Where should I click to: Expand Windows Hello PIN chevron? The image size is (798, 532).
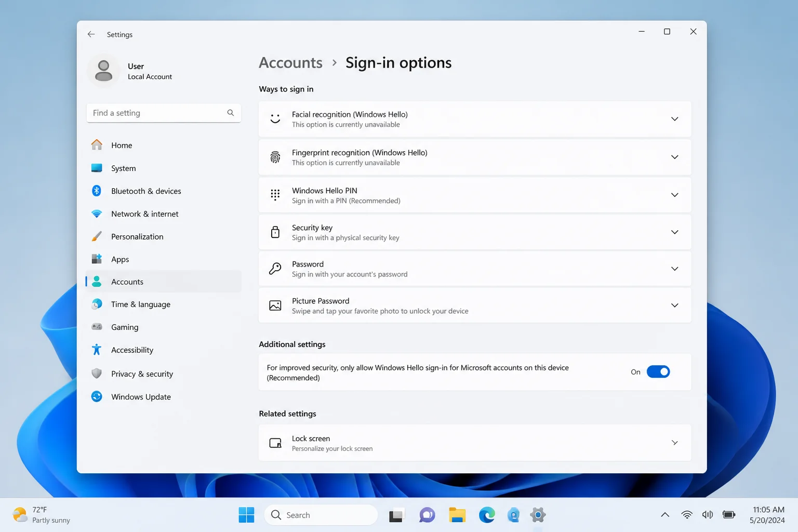675,195
